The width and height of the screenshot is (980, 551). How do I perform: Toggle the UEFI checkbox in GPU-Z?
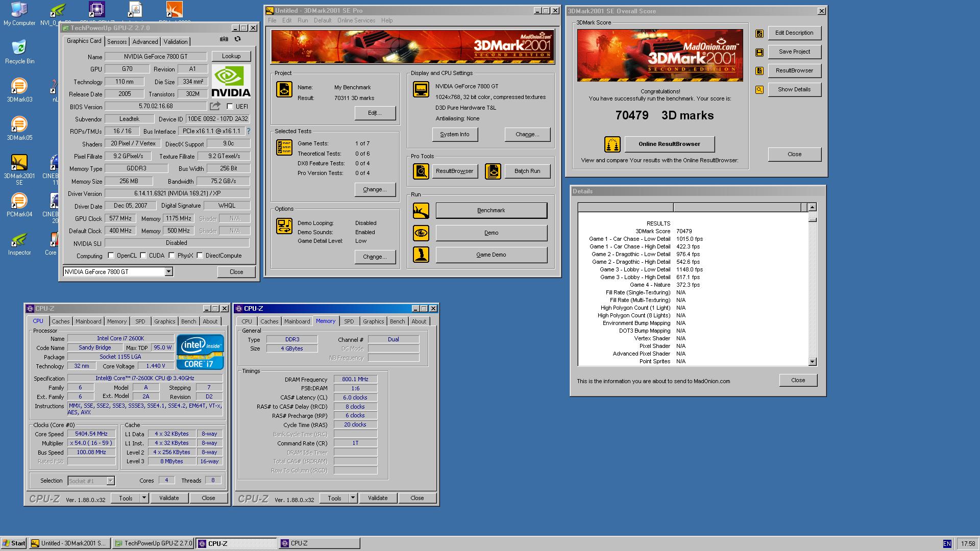point(230,107)
